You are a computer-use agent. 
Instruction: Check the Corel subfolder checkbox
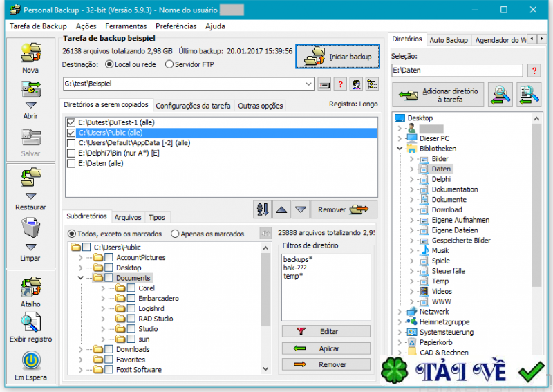(131, 288)
